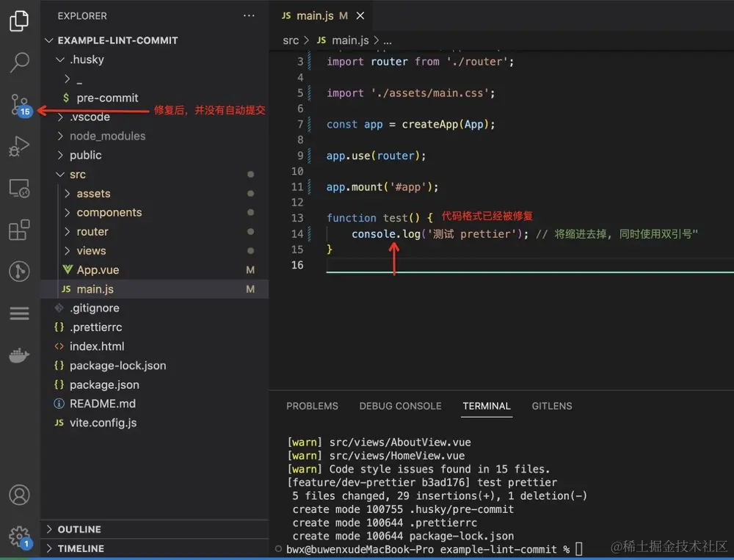Expand the components folder
The height and width of the screenshot is (560, 734).
(x=67, y=213)
